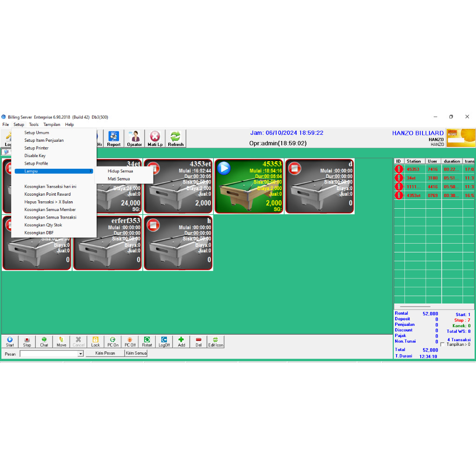476x476 pixels.
Task: Refresh the station view
Action: pos(175,139)
